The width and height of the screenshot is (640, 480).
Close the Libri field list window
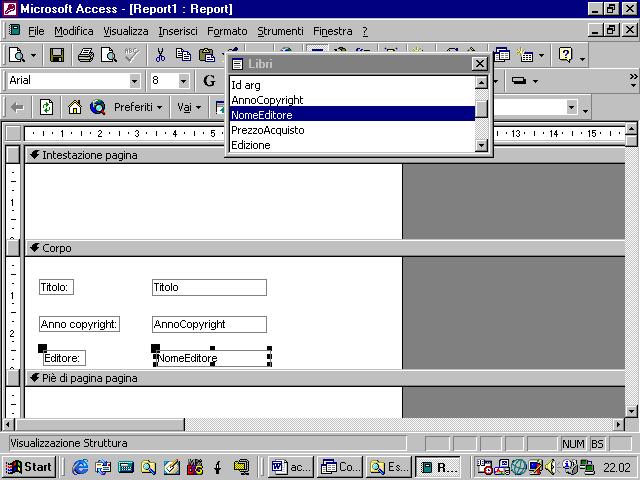click(x=480, y=64)
